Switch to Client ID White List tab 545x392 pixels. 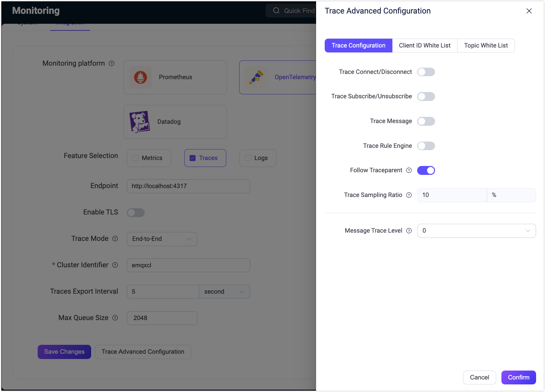(424, 46)
